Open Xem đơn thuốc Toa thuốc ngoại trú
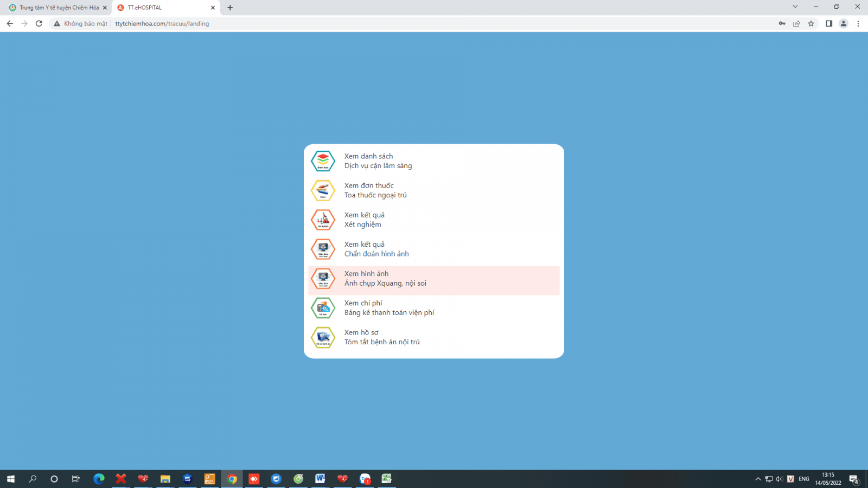This screenshot has width=868, height=488. pos(375,190)
